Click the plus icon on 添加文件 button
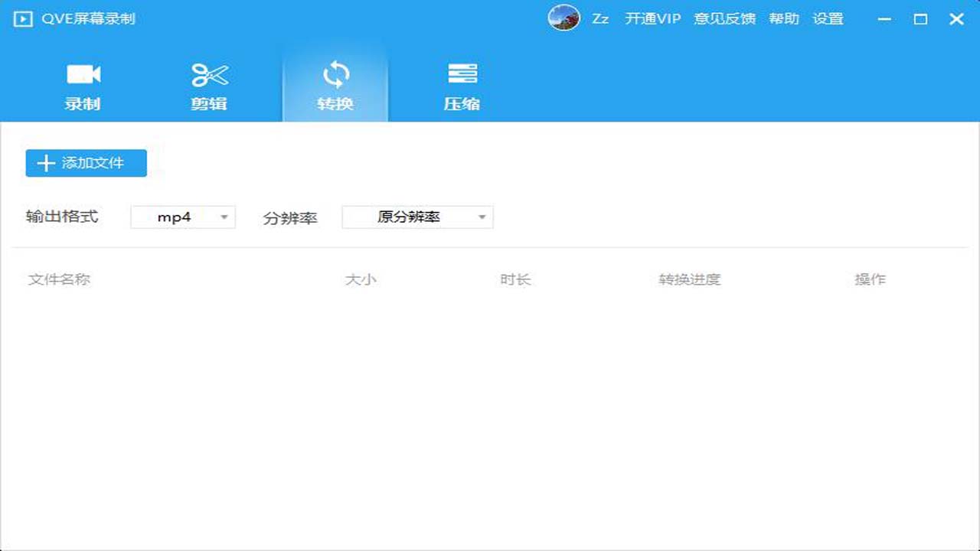Screen dimensions: 980x551 click(44, 162)
